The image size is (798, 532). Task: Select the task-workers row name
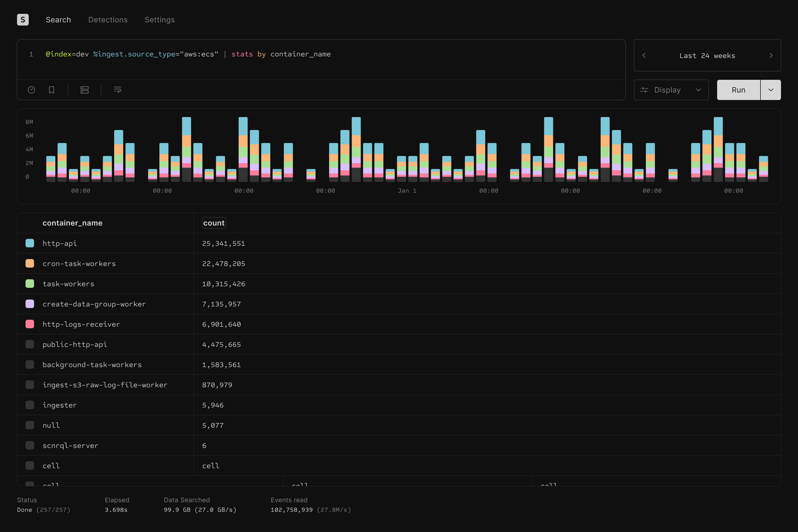point(69,284)
